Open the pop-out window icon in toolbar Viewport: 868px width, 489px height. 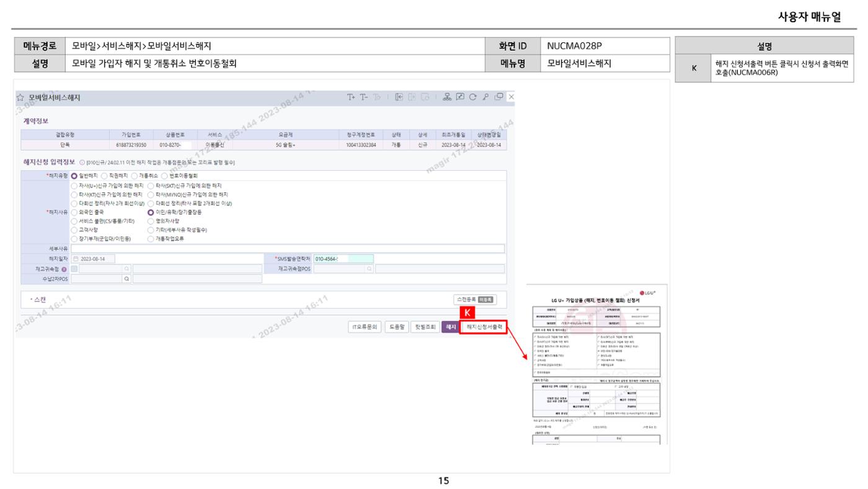[x=498, y=97]
